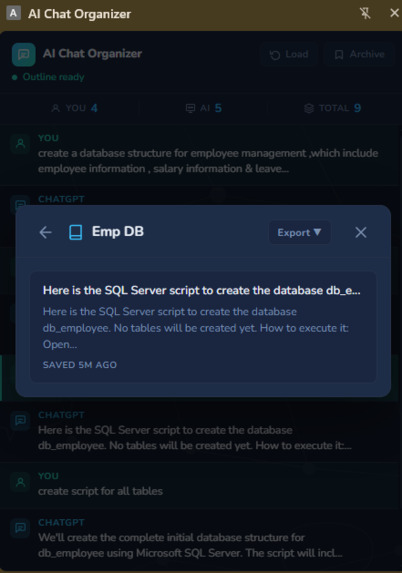402x573 pixels.
Task: Unpin the AI Chat Organizer panel
Action: coord(365,14)
